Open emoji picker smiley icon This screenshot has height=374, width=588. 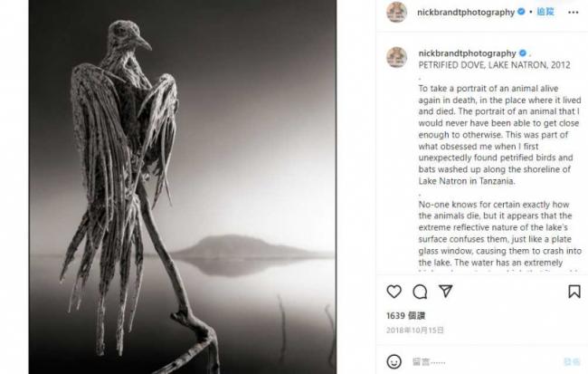(394, 361)
